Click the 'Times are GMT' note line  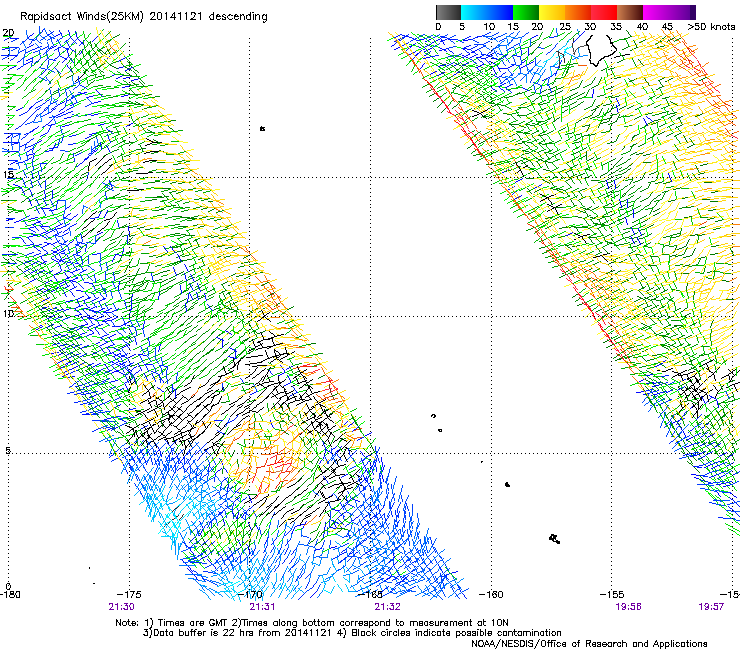click(312, 623)
